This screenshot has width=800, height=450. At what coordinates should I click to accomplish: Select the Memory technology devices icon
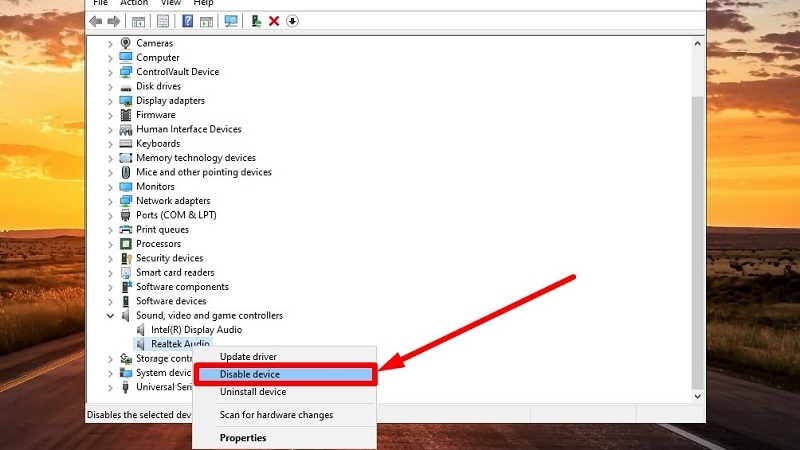[x=126, y=158]
